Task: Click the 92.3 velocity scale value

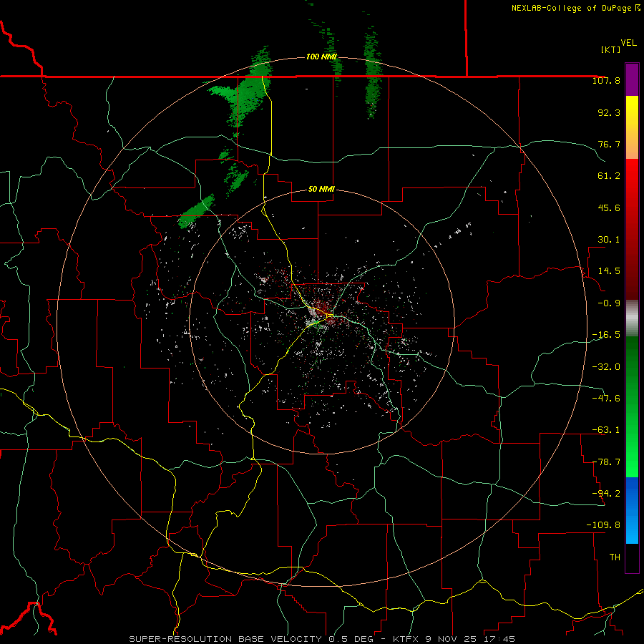Action: point(609,112)
